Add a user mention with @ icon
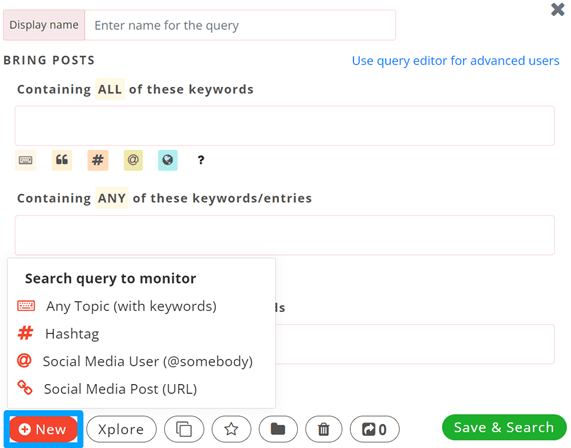Image resolution: width=571 pixels, height=448 pixels. [x=133, y=160]
